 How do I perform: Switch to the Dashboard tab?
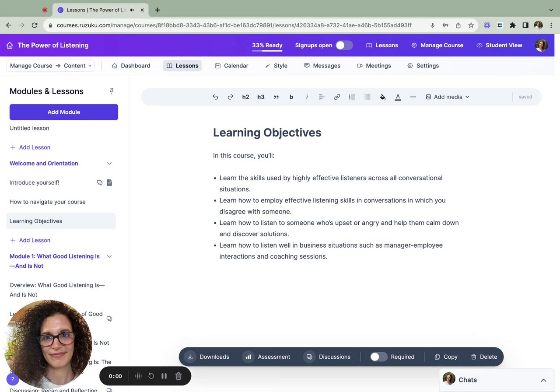coord(131,66)
